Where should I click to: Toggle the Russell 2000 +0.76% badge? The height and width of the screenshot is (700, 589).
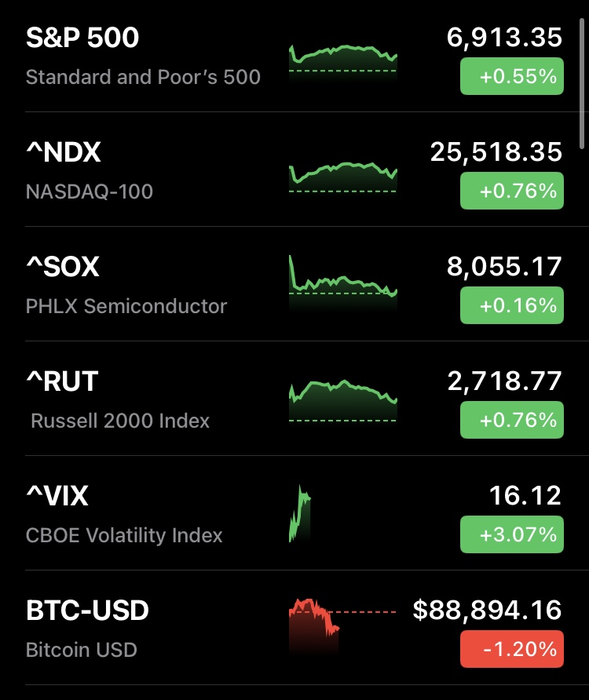(x=512, y=420)
